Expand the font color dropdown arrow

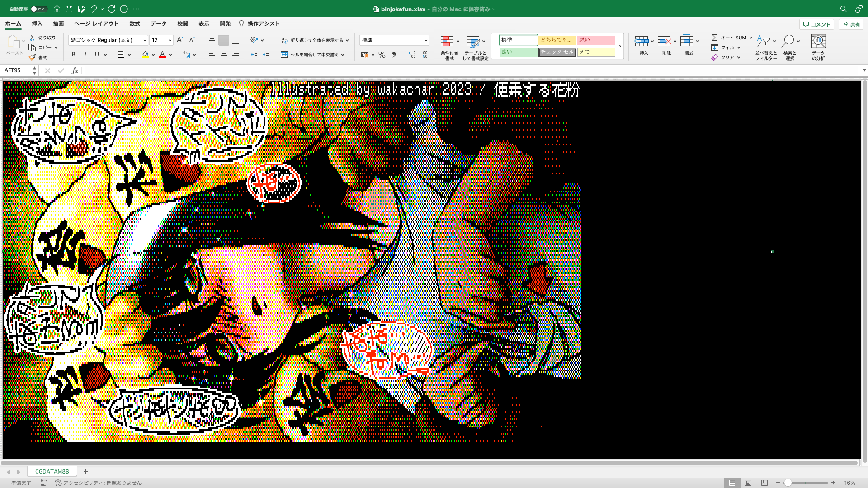coord(170,55)
